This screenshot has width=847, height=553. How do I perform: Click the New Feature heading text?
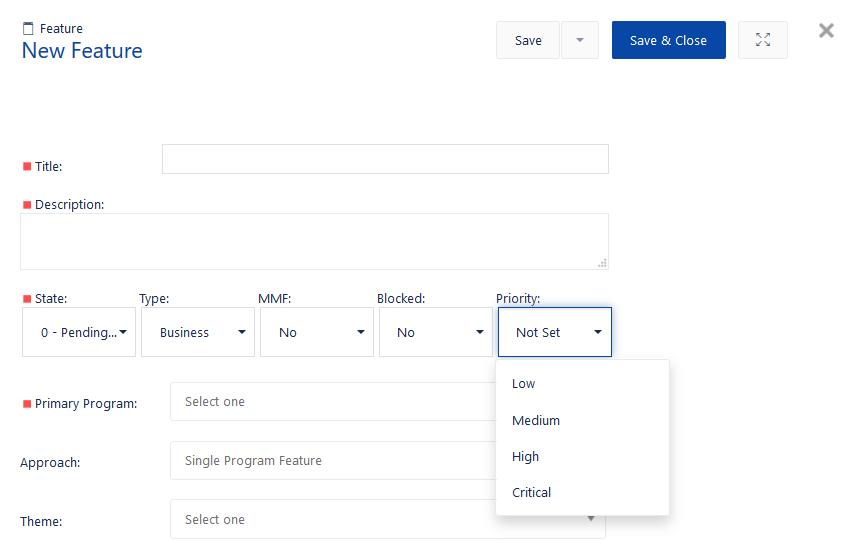(82, 51)
